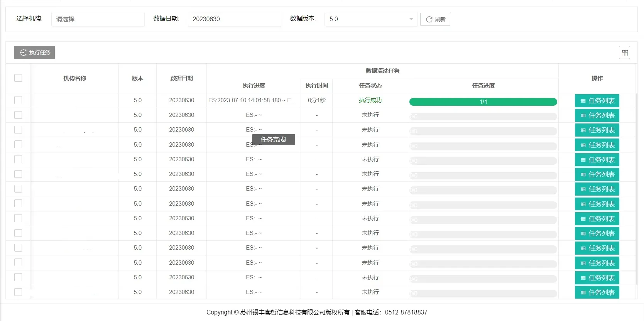Click the green 1/1 progress bar
The width and height of the screenshot is (644, 321).
point(483,102)
